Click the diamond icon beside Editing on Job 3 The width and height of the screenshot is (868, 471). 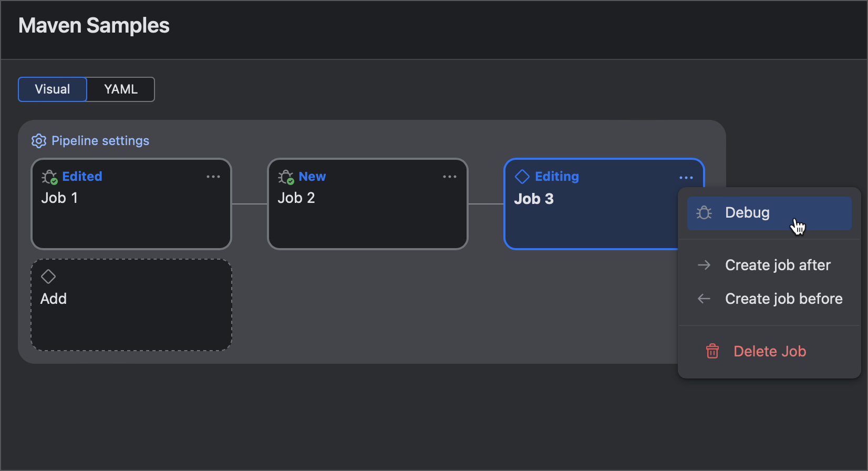(522, 177)
